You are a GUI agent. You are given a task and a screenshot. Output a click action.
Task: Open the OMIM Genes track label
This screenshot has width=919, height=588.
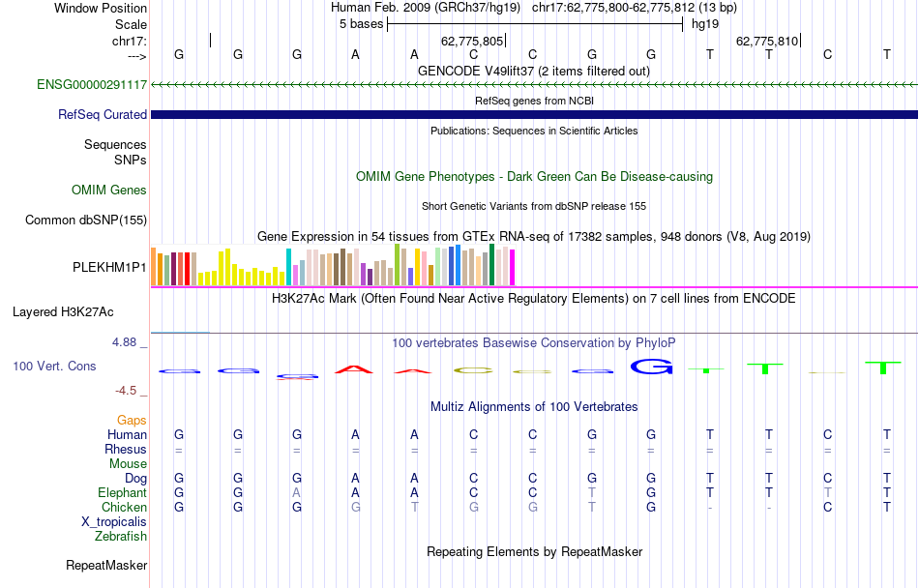pyautogui.click(x=108, y=190)
